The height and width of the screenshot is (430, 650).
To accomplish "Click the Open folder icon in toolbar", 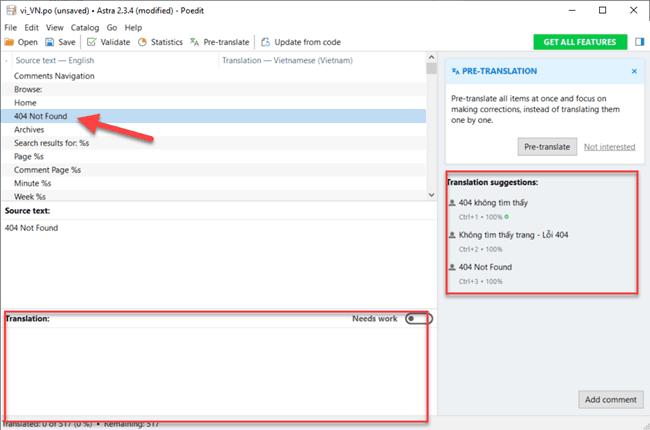I will point(9,43).
